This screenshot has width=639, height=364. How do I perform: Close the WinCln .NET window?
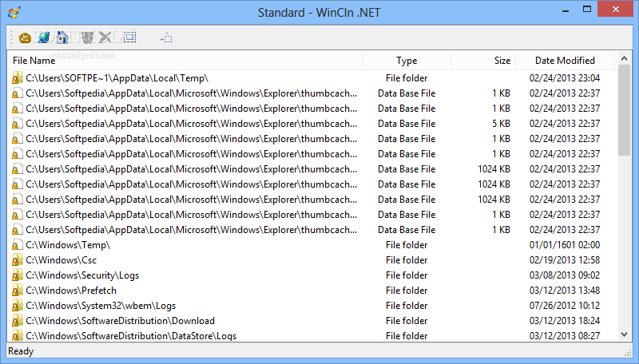pyautogui.click(x=615, y=9)
